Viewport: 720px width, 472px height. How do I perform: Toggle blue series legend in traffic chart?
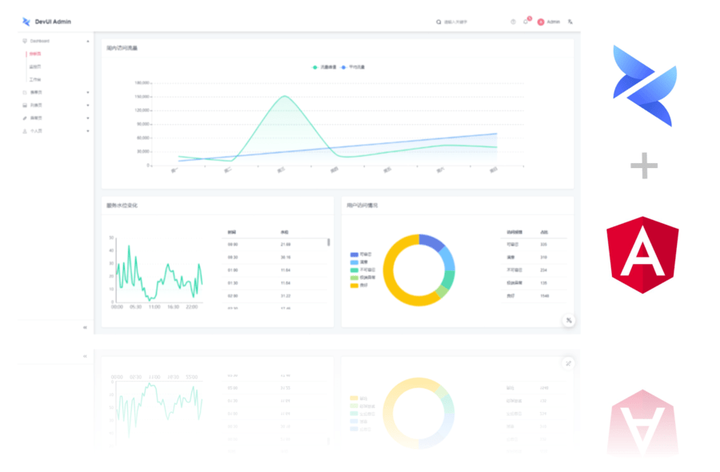[x=353, y=67]
